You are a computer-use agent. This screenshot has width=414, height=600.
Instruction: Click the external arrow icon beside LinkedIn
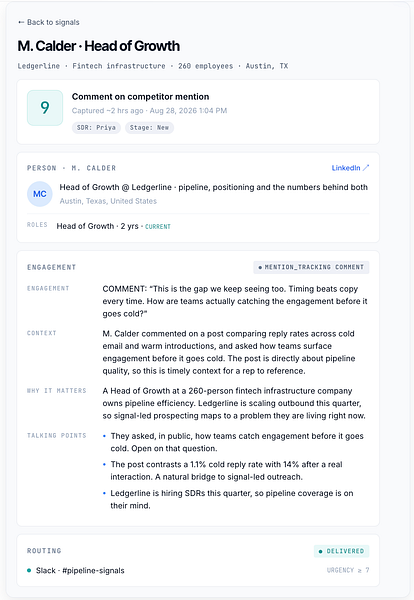pyautogui.click(x=366, y=168)
